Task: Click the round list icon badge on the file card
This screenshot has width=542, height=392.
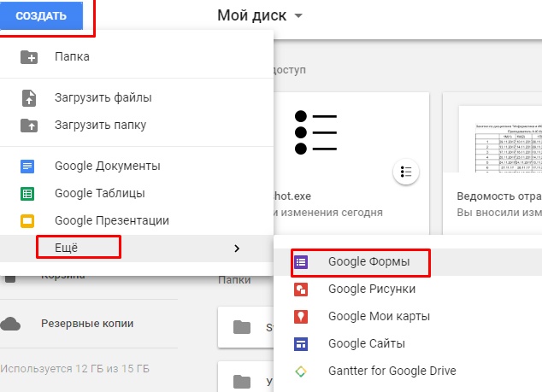Action: pyautogui.click(x=406, y=172)
